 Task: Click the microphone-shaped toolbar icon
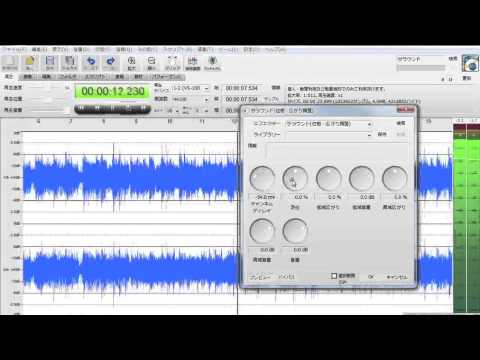pos(212,63)
